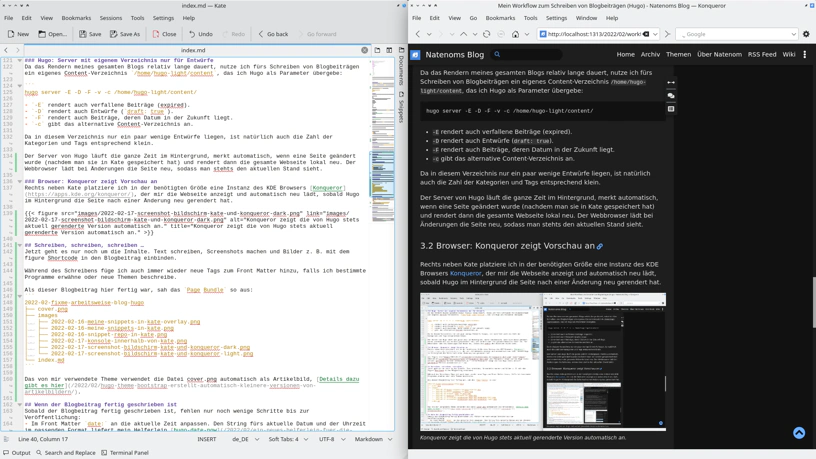Open the Konqueror link in blog paragraph
The width and height of the screenshot is (816, 459).
pos(465,273)
